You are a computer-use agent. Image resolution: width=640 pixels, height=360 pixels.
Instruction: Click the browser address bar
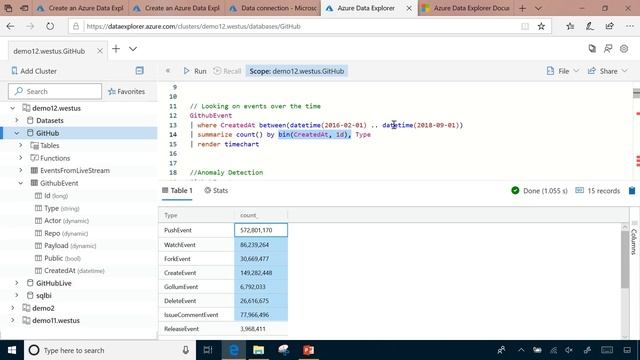pyautogui.click(x=294, y=26)
